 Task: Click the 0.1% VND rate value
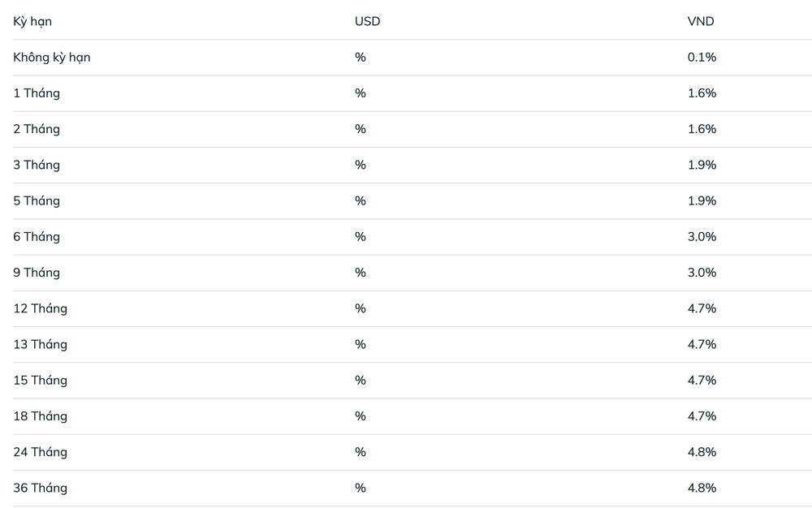(x=702, y=58)
